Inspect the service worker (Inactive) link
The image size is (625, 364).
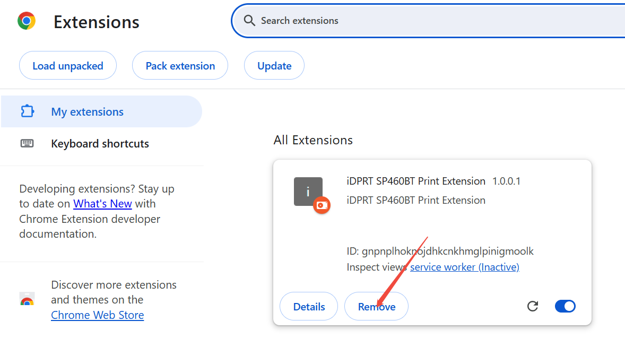coord(465,267)
